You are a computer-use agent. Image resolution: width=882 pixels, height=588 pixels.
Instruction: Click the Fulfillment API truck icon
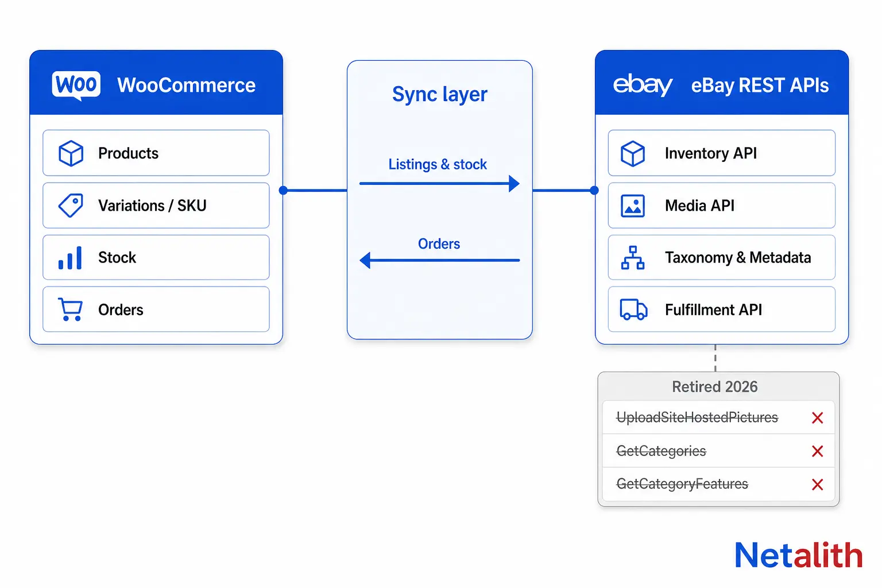click(633, 310)
